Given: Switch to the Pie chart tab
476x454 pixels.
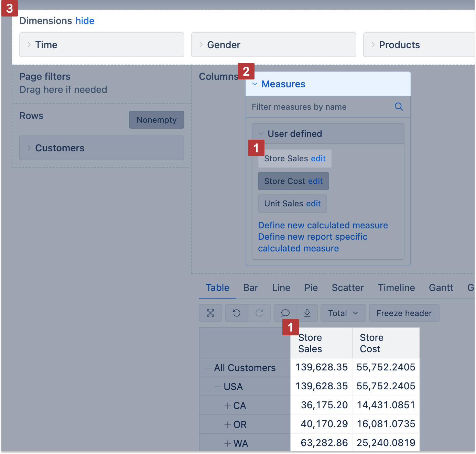Looking at the screenshot, I should 311,288.
